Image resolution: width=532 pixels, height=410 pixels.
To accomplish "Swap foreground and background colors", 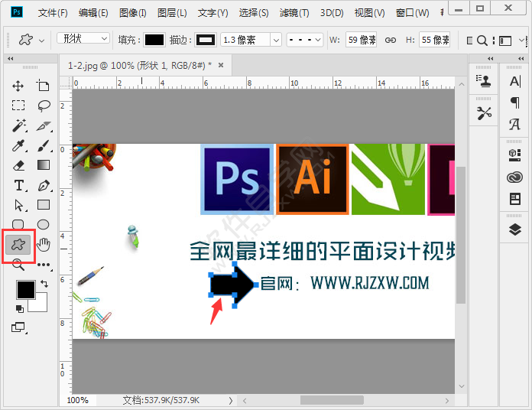I will tap(44, 283).
